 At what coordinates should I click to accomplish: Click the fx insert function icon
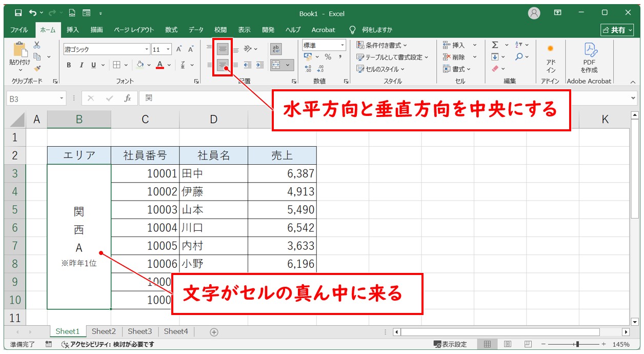128,98
